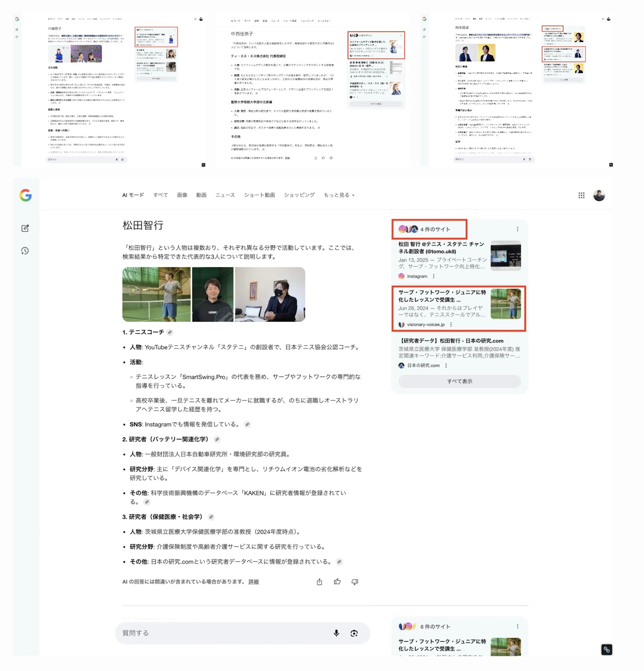Open the 詳細 link about AI answers
This screenshot has width=644, height=671.
253,582
